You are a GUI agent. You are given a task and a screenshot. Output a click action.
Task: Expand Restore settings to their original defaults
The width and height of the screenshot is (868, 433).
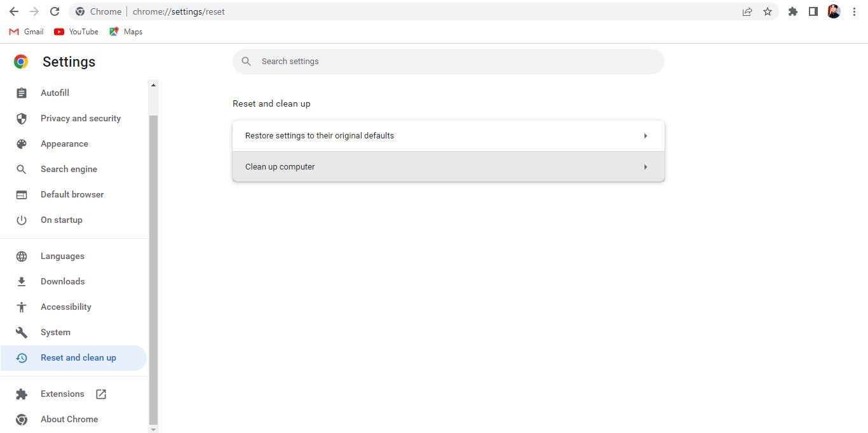coord(448,136)
